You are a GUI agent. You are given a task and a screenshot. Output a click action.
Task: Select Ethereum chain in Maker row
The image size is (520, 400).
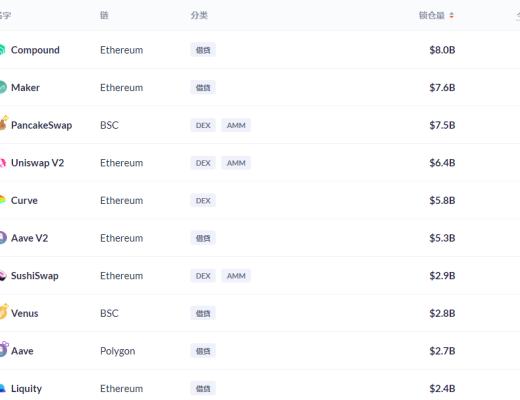tap(121, 88)
